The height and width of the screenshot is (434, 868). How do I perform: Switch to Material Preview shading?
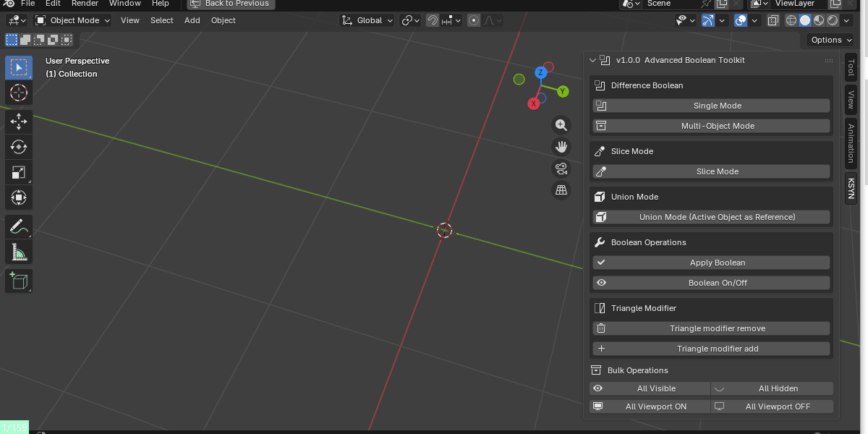click(819, 20)
